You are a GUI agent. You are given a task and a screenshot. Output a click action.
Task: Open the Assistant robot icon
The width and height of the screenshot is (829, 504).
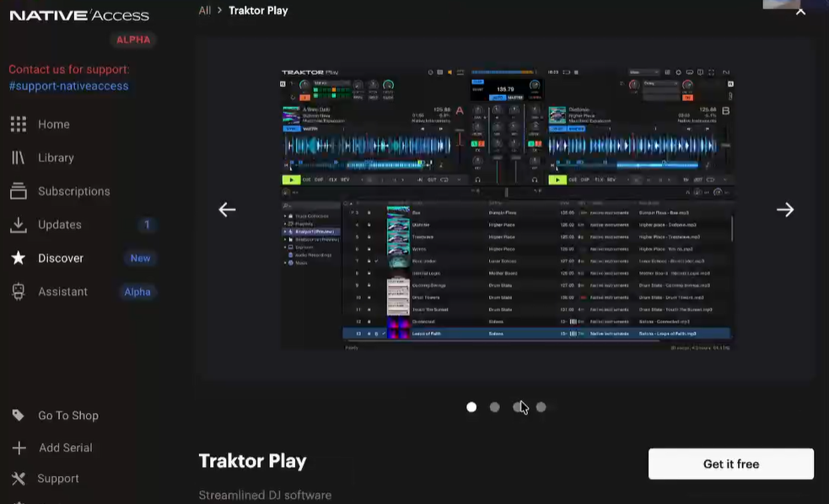click(x=18, y=292)
